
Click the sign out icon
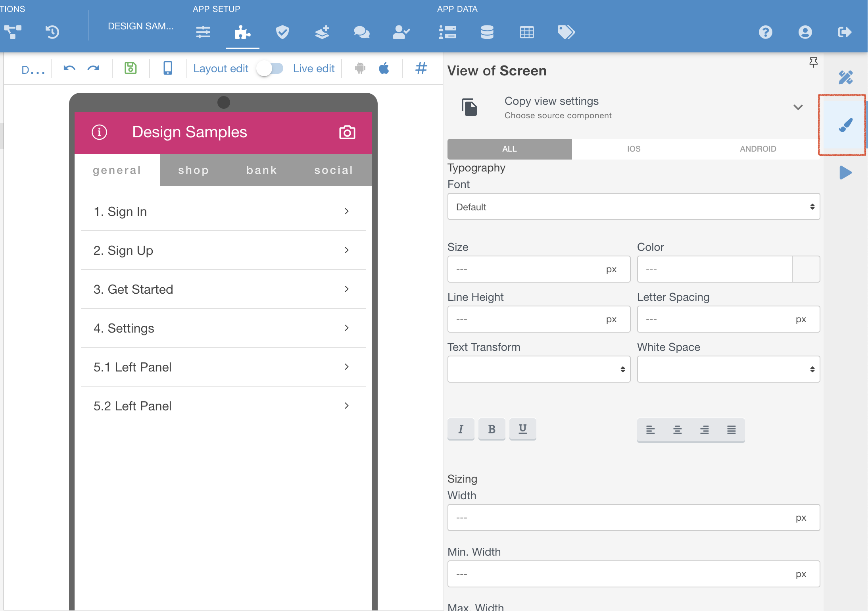845,32
